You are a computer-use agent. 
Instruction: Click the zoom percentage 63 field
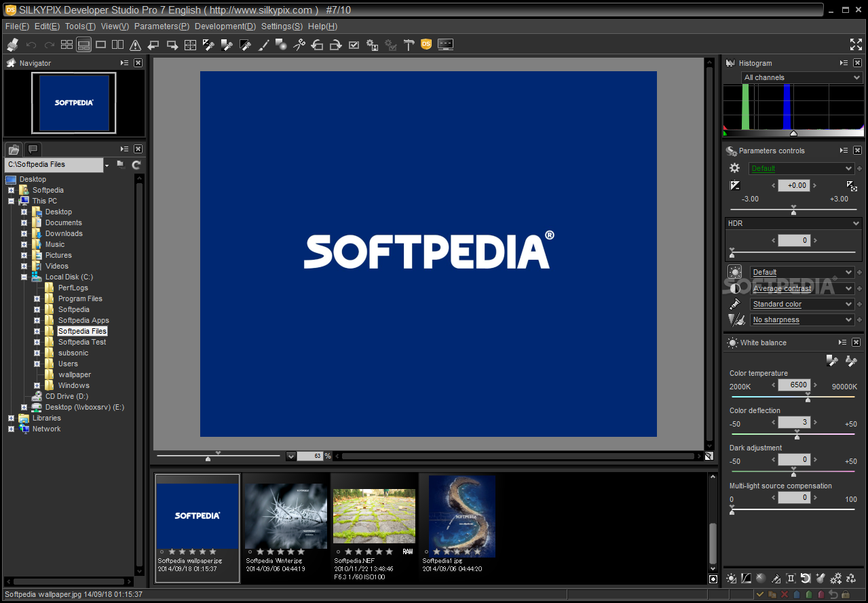click(309, 456)
